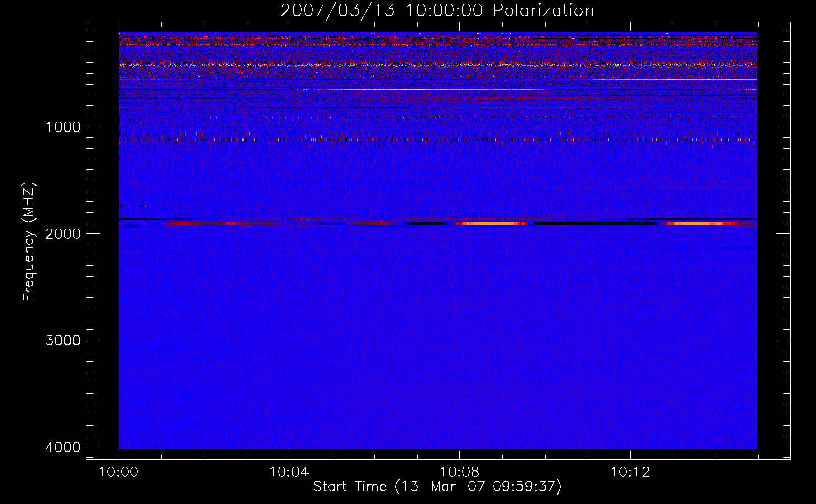Click the 10:12 time tick label
This screenshot has width=816, height=504.
[630, 472]
